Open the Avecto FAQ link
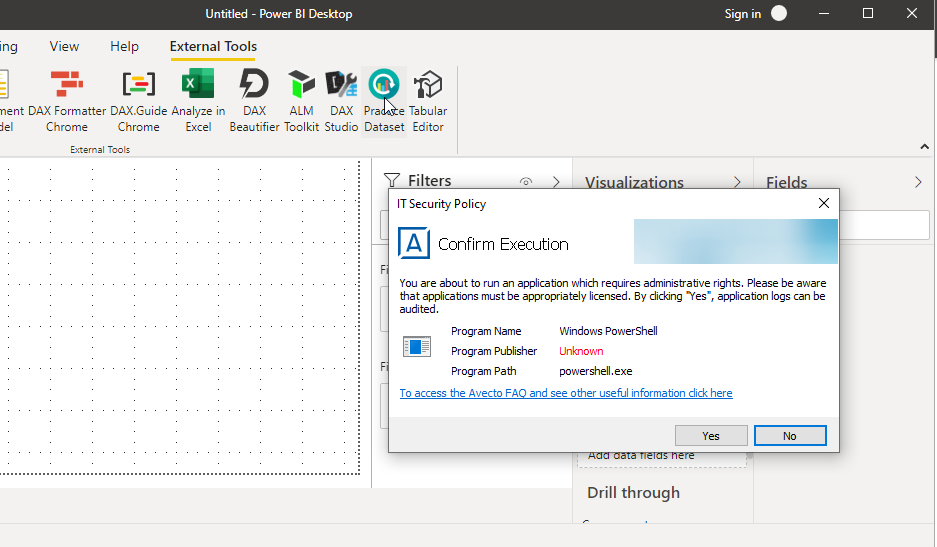Screen dimensions: 937x547 pyautogui.click(x=566, y=393)
